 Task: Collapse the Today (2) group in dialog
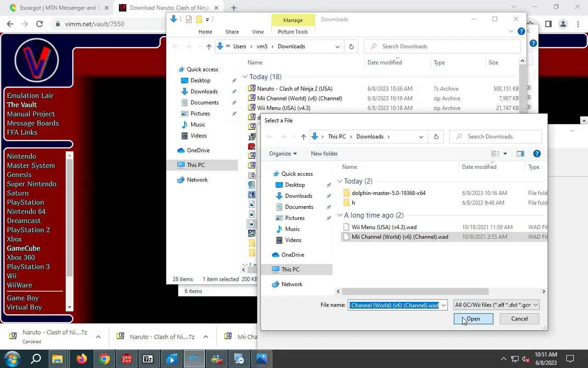pos(339,181)
